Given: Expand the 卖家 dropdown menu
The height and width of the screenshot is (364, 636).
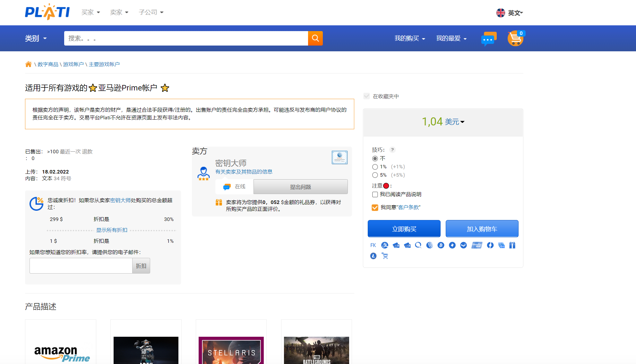Looking at the screenshot, I should 119,12.
